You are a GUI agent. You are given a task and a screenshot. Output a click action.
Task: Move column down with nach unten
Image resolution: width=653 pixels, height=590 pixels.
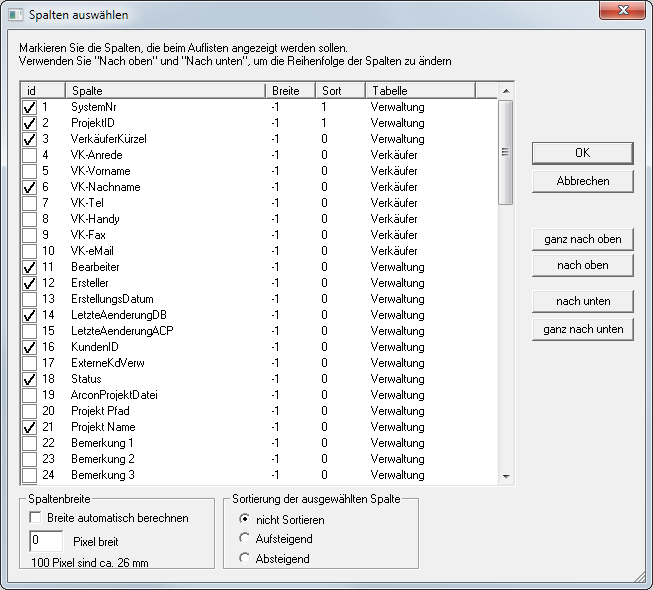point(582,301)
